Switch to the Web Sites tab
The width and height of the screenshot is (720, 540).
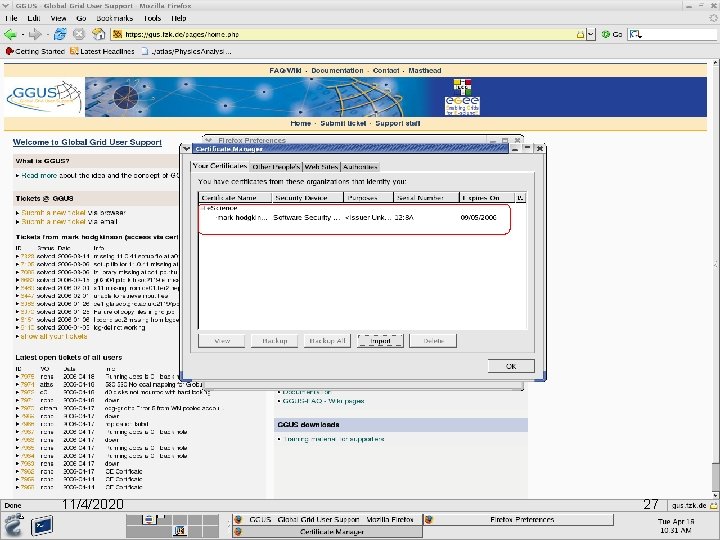(321, 167)
